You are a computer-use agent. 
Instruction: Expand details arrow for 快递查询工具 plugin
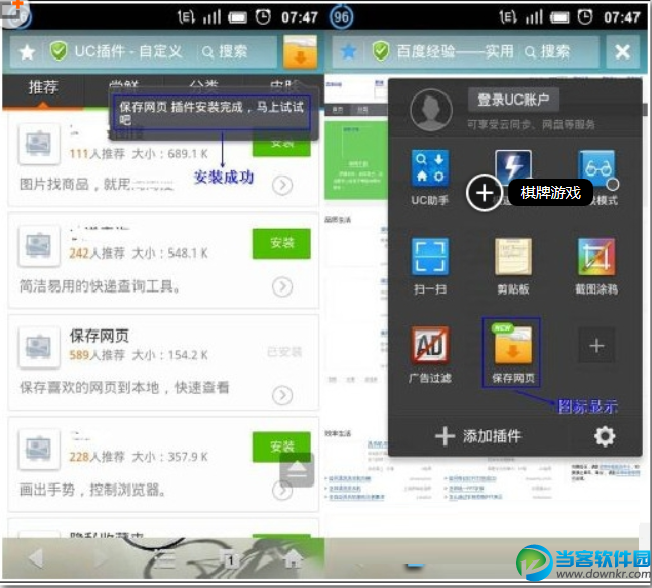(x=282, y=287)
